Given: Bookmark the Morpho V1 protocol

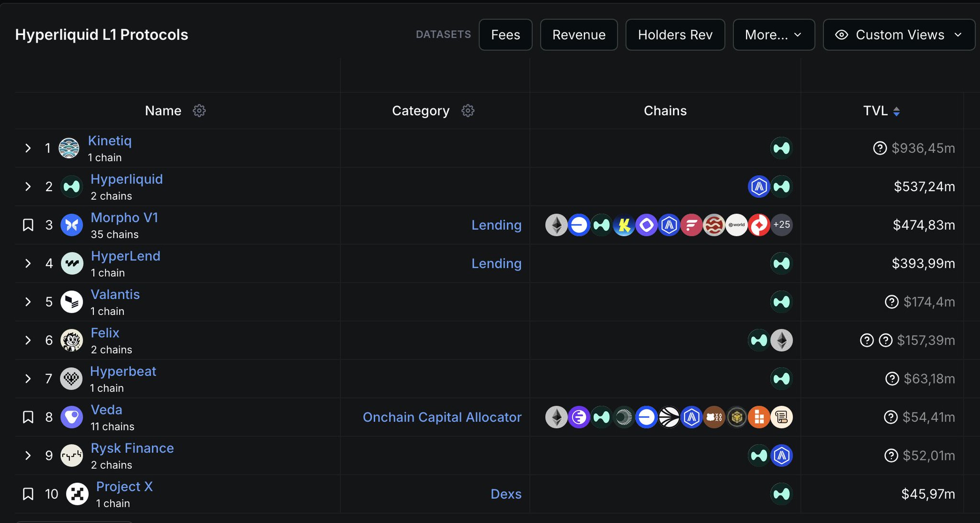Looking at the screenshot, I should coord(28,225).
